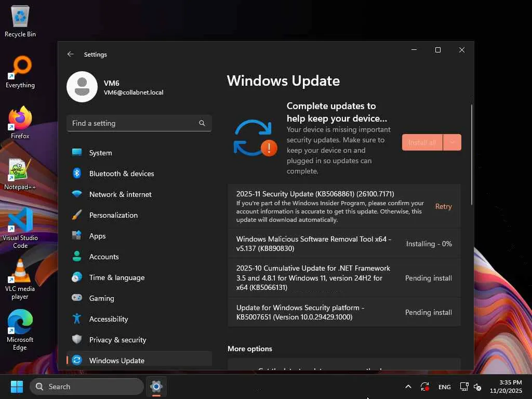Click the update status sync warning icon
Viewport: 532px width, 399px height.
[255, 138]
